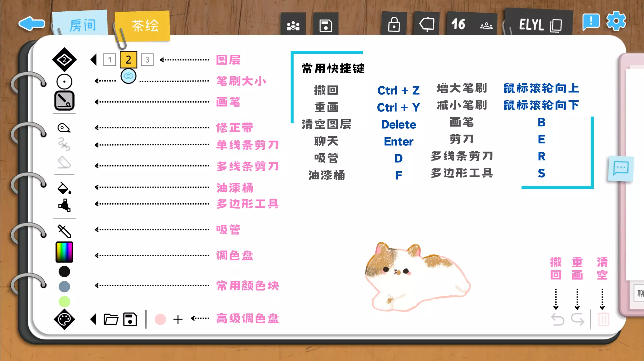Toggle layer 2 visibility eye

pyautogui.click(x=128, y=76)
